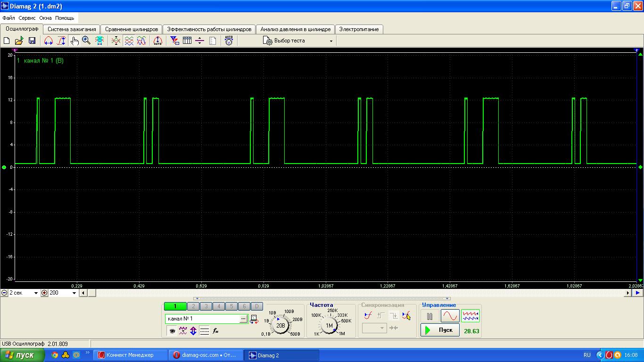Screen dimensions: 644x362
Task: Create a new blank oscillogram file
Action: coord(7,41)
